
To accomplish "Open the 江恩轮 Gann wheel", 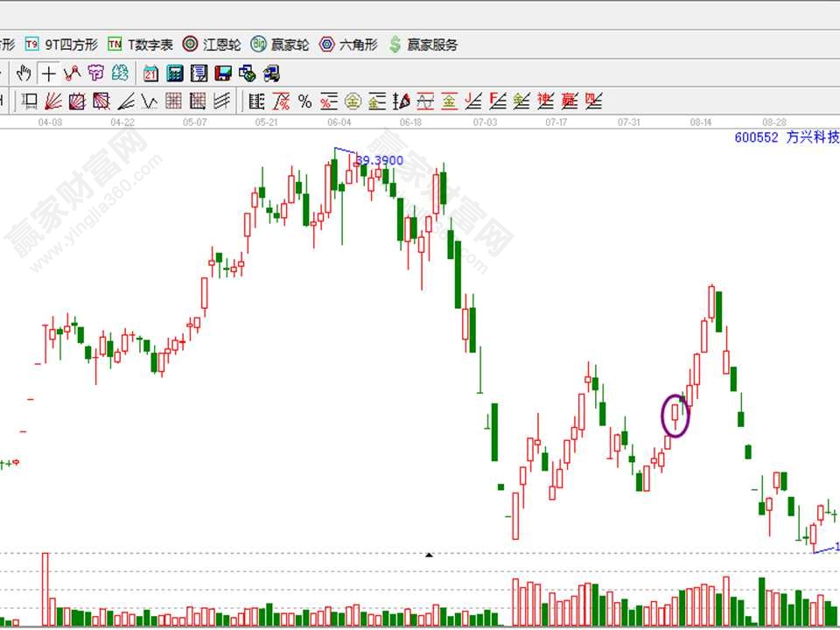I will (211, 44).
